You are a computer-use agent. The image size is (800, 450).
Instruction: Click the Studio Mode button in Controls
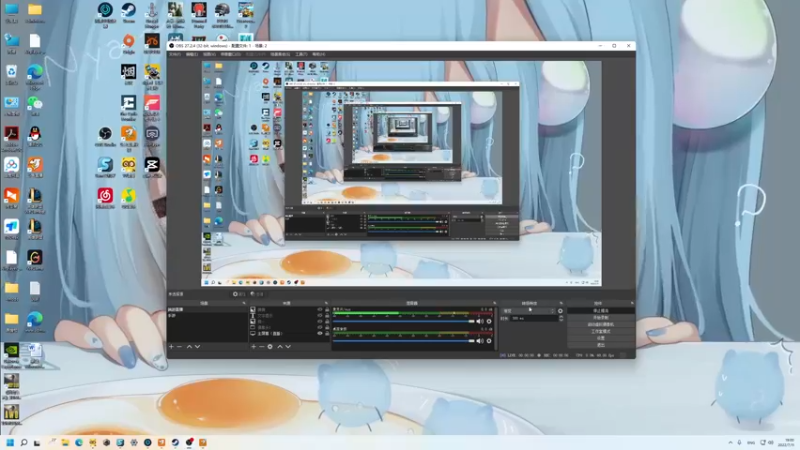point(601,331)
